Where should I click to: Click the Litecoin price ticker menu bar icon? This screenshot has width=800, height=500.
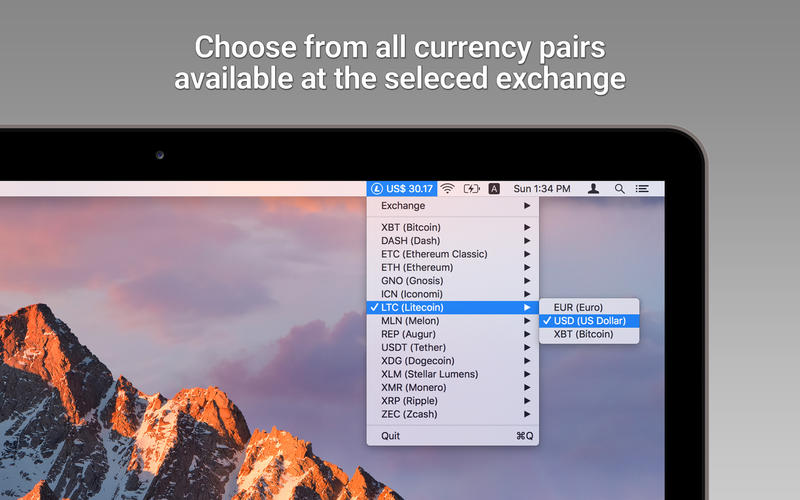coord(401,188)
